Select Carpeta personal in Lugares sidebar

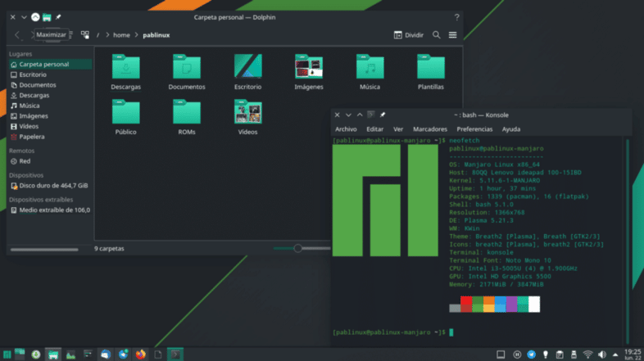(50, 65)
